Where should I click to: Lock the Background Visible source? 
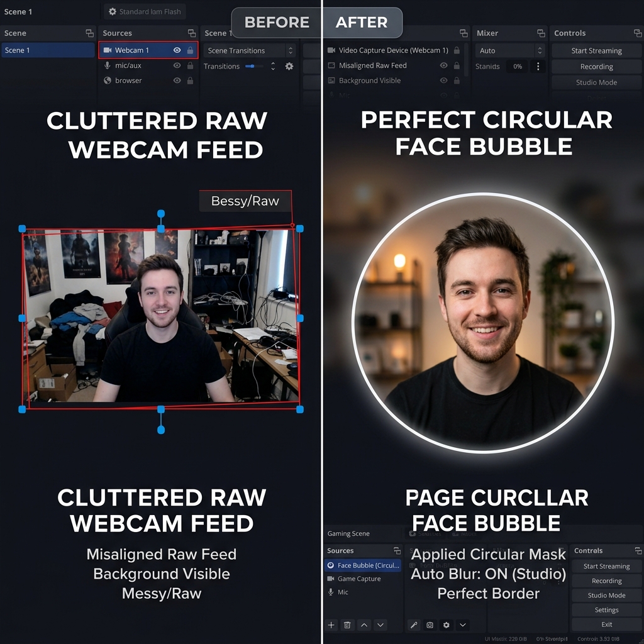click(x=457, y=80)
